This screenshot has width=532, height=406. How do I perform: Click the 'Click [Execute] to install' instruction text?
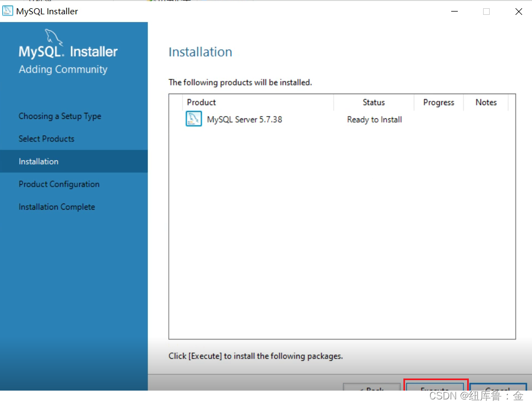256,356
